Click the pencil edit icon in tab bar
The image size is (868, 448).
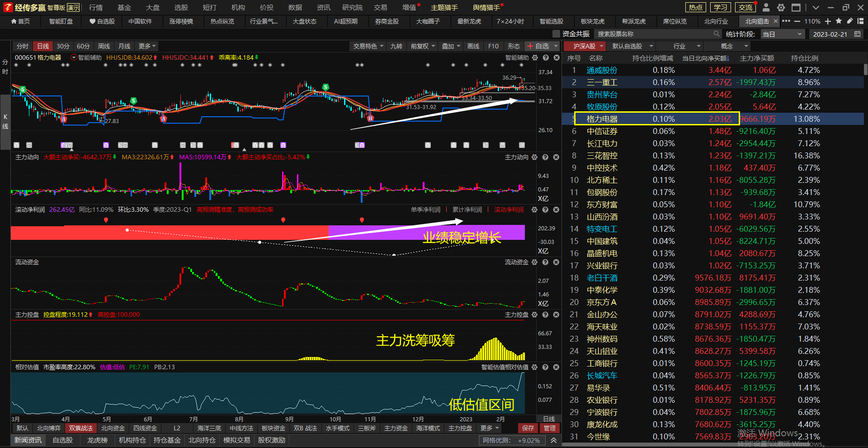[850, 21]
